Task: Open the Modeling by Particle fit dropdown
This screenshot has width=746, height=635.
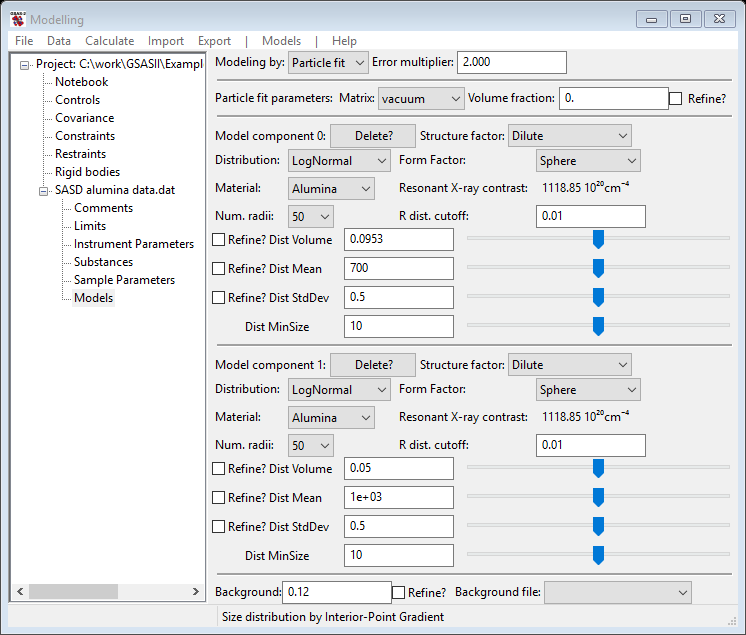Action: [328, 63]
